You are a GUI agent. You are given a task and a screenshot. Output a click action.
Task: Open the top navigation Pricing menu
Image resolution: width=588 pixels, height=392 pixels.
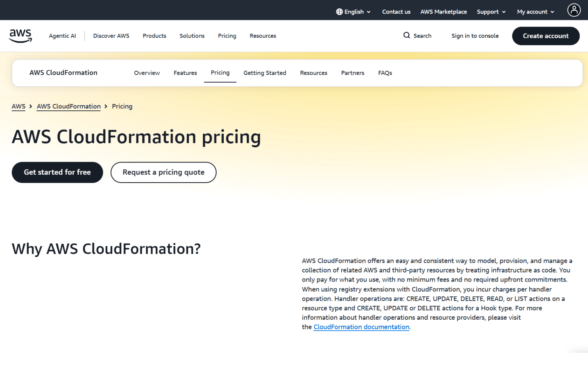point(227,36)
